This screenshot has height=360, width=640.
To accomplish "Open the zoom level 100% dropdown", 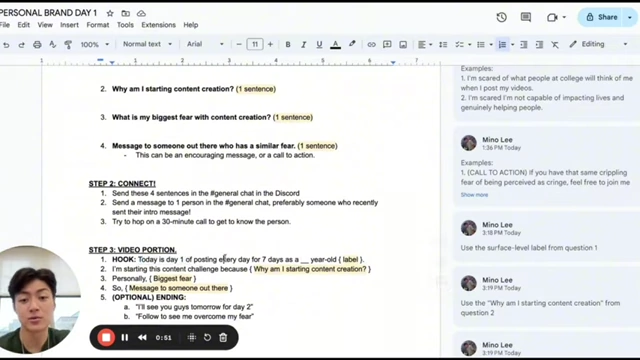I will click(x=94, y=44).
